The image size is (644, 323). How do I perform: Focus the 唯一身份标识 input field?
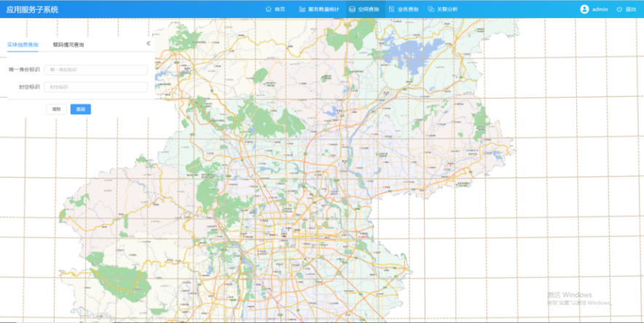tap(96, 70)
